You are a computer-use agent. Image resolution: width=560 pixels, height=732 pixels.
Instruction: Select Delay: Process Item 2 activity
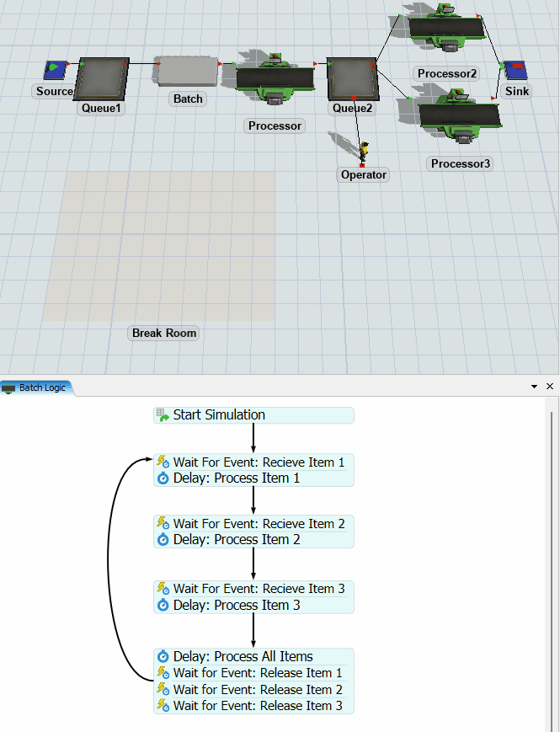coord(253,539)
